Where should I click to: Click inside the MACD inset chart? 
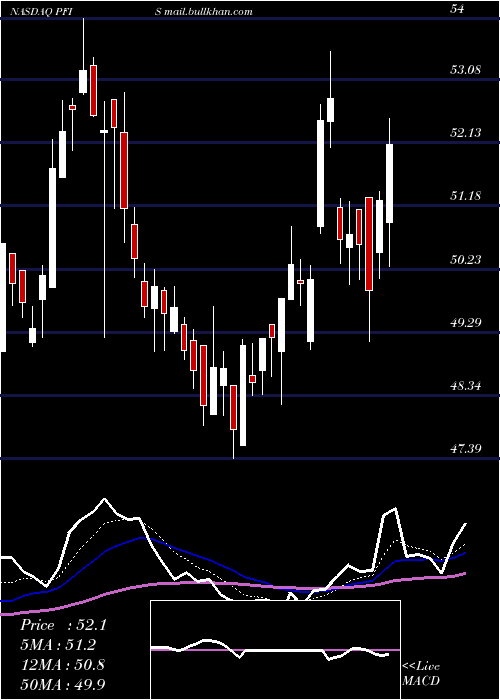(275, 650)
